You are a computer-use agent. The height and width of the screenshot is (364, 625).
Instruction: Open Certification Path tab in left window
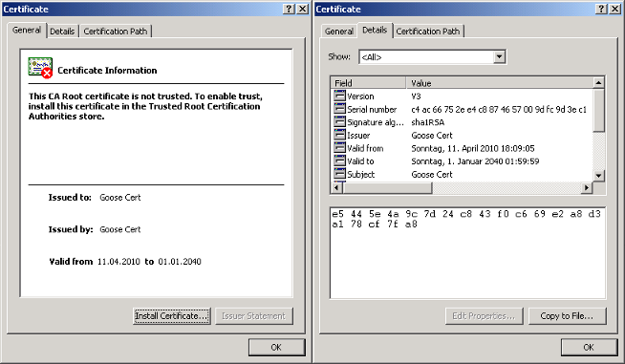coord(116,32)
